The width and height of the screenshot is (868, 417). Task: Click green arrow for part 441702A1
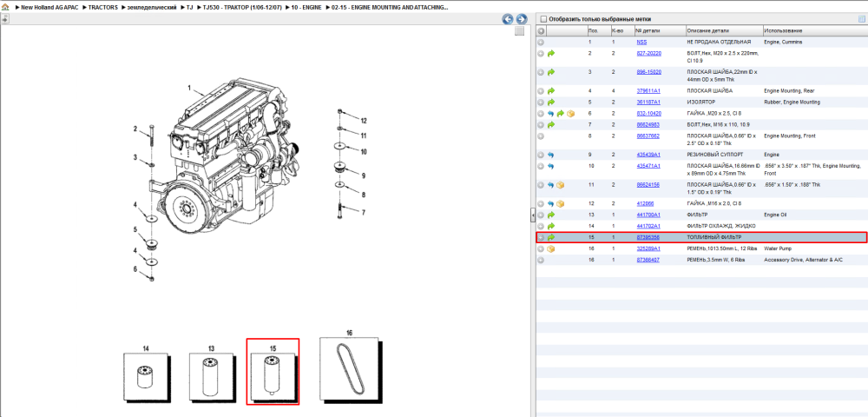pos(551,226)
